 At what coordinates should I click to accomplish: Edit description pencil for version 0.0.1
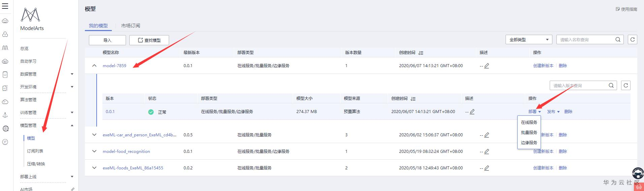click(x=472, y=112)
